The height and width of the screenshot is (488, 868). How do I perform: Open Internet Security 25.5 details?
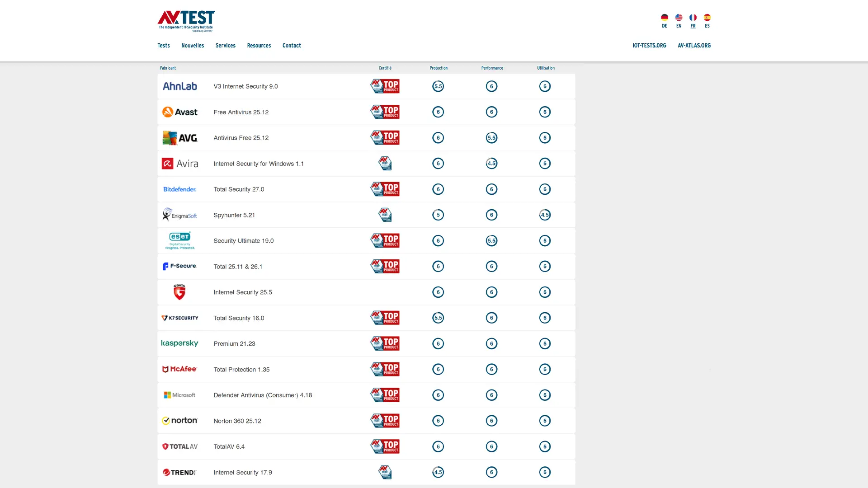tap(243, 292)
